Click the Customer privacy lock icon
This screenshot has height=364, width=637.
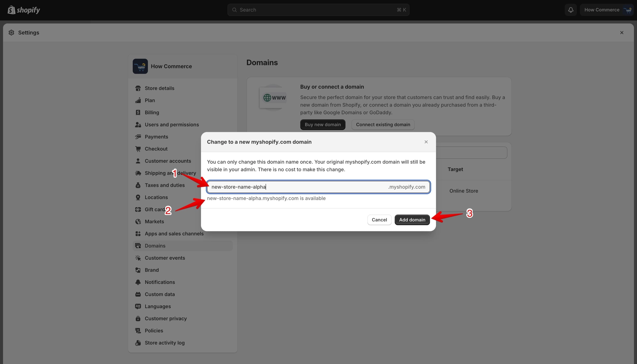138,318
